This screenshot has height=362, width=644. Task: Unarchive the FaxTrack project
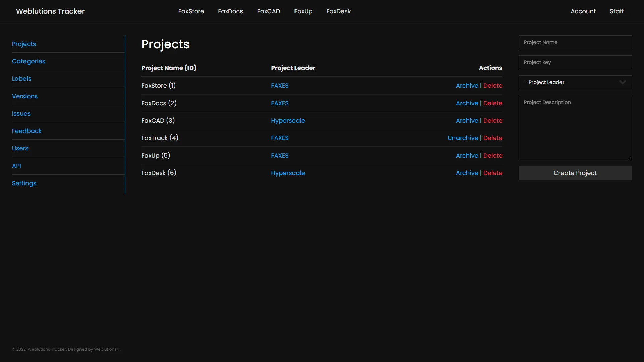(x=463, y=138)
